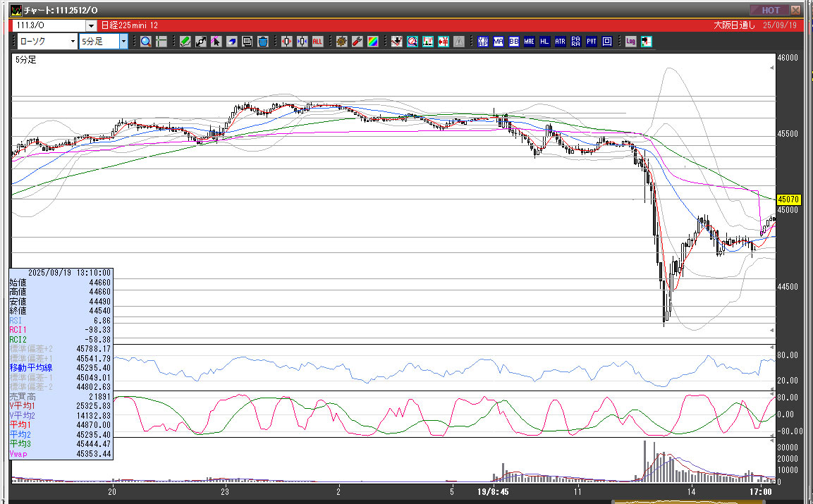Click the trash can delete icon
This screenshot has height=504, width=813.
262,42
